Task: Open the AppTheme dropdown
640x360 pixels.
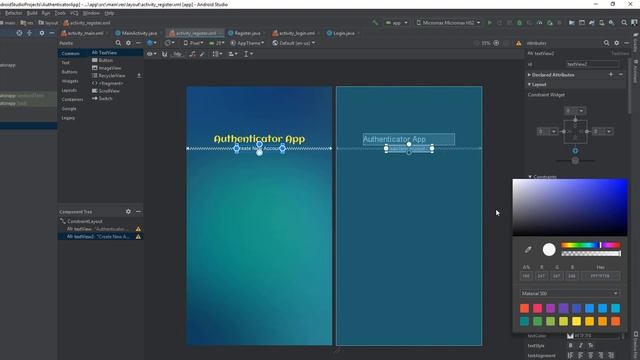Action: pos(247,43)
